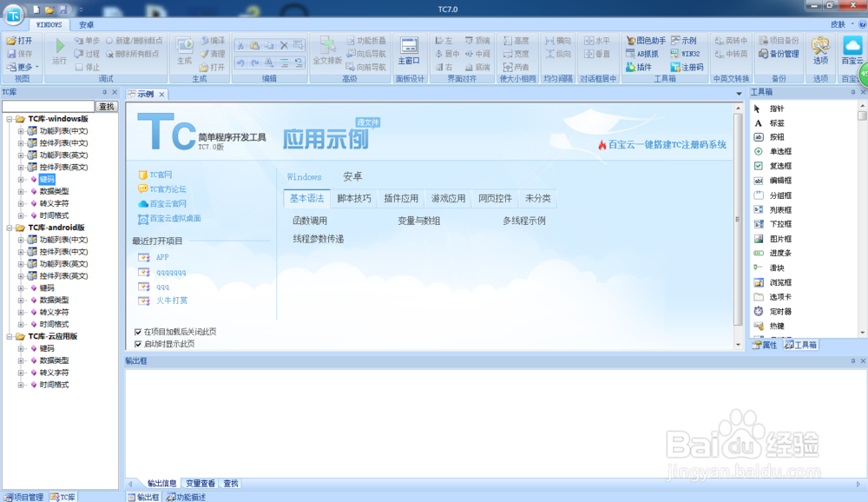Toggle 启动时显示此页 checkbox
The width and height of the screenshot is (868, 502).
(138, 344)
